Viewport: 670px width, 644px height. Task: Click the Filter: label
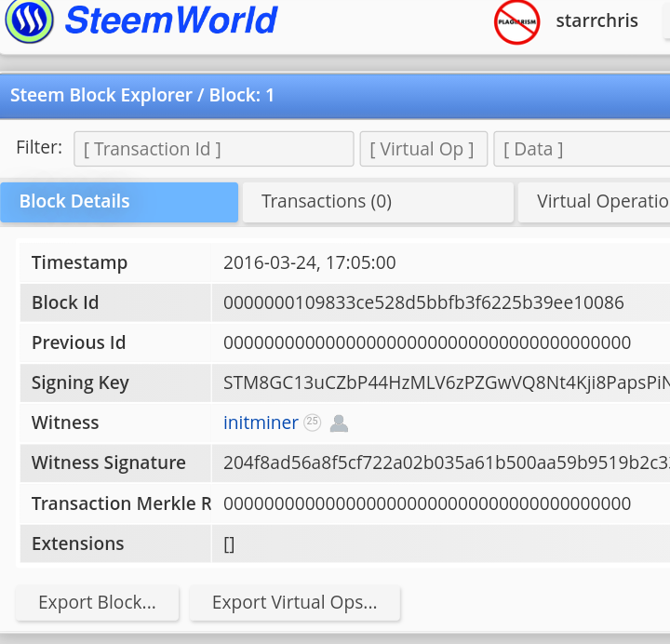(39, 147)
